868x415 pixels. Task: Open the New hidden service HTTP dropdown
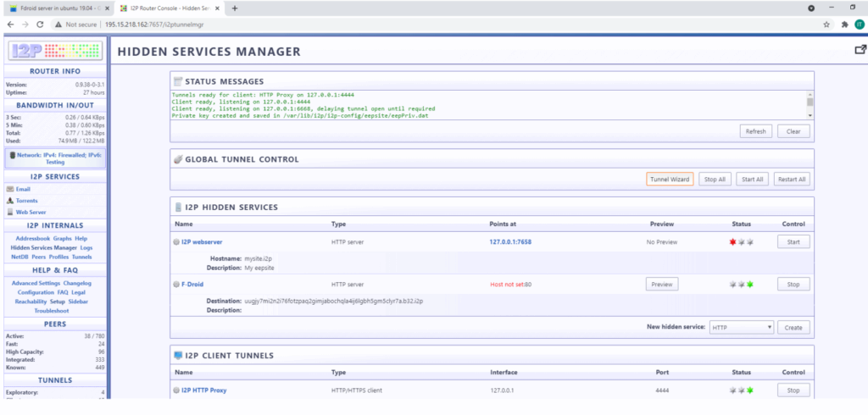point(741,327)
